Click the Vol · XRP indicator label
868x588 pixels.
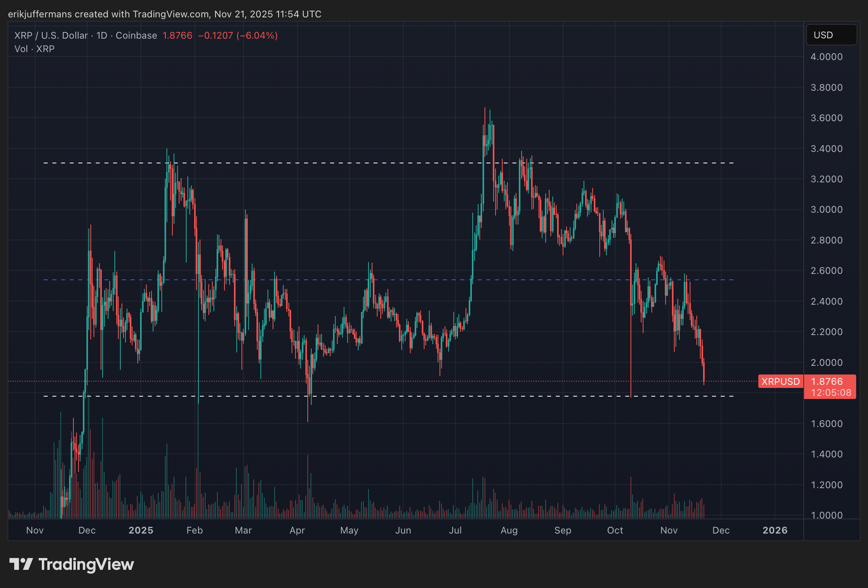[x=34, y=49]
